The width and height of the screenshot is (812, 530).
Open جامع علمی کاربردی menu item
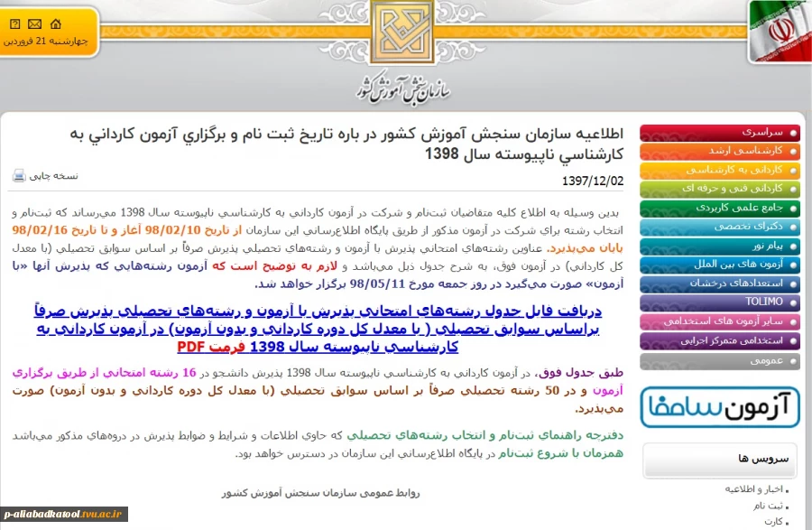[x=719, y=208]
